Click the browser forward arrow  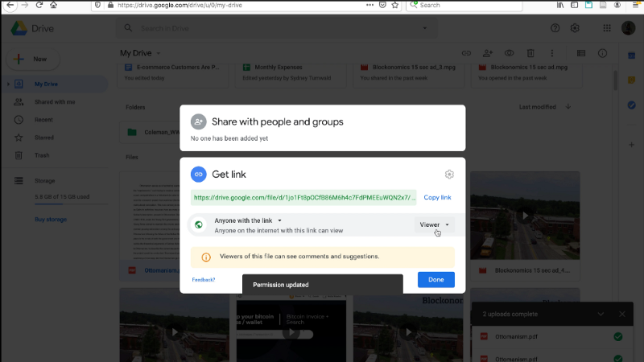[25, 5]
